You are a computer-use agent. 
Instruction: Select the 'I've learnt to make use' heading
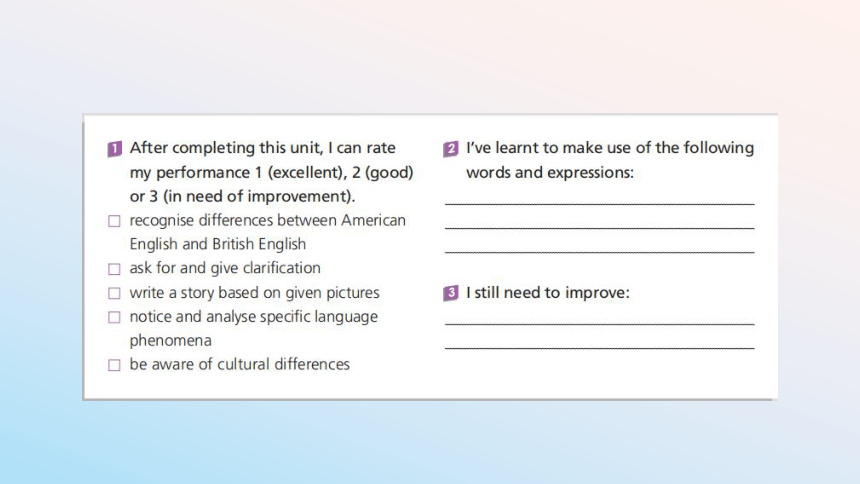pyautogui.click(x=610, y=160)
